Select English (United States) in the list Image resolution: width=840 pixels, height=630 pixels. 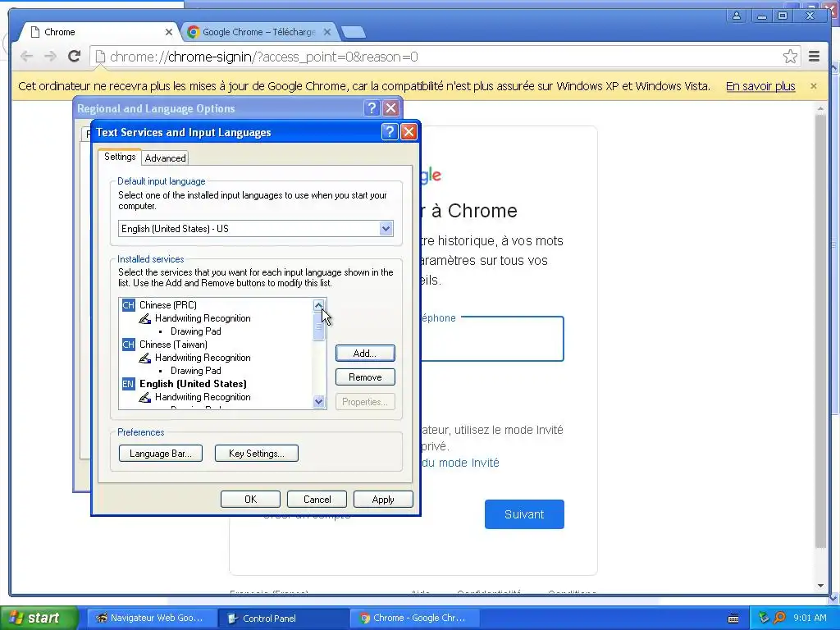pyautogui.click(x=193, y=384)
